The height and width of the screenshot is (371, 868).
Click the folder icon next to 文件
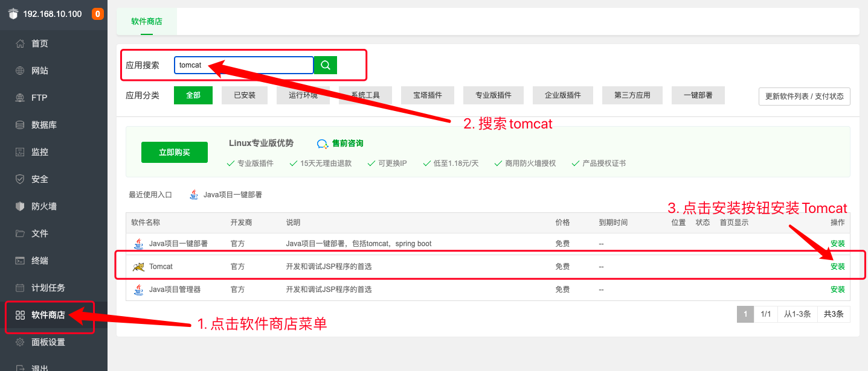[x=20, y=233]
